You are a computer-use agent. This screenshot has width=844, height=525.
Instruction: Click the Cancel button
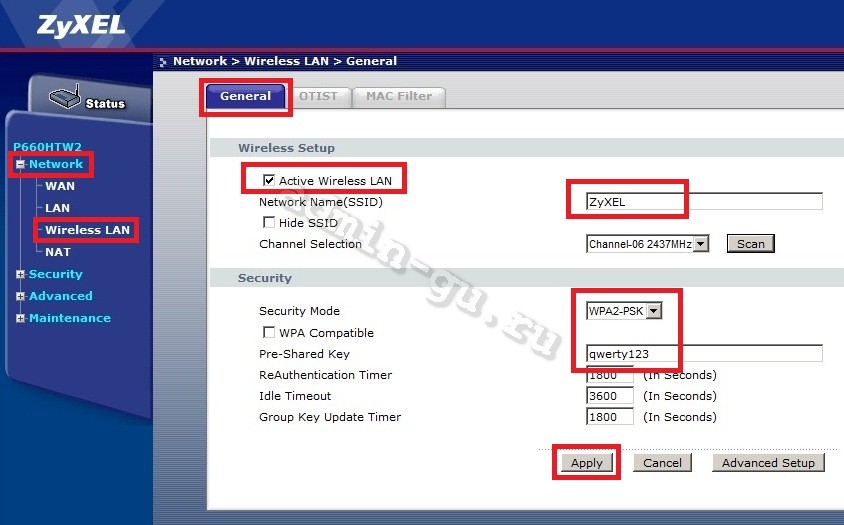coord(662,463)
